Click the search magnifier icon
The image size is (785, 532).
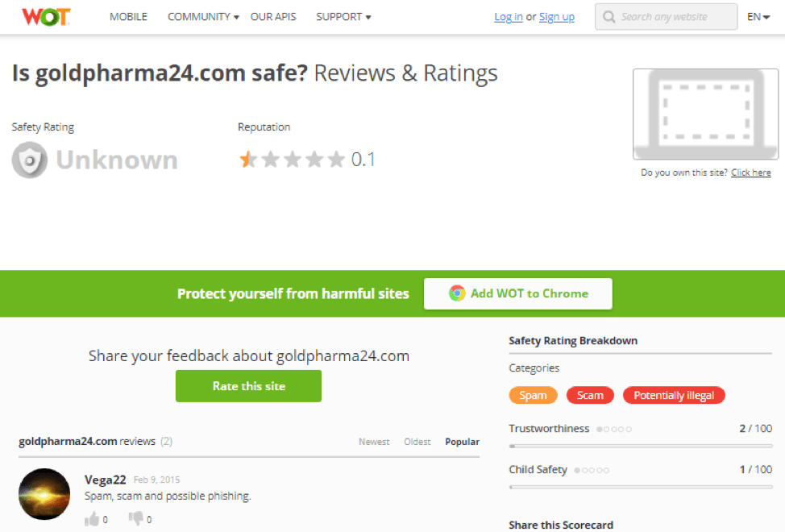tap(608, 17)
